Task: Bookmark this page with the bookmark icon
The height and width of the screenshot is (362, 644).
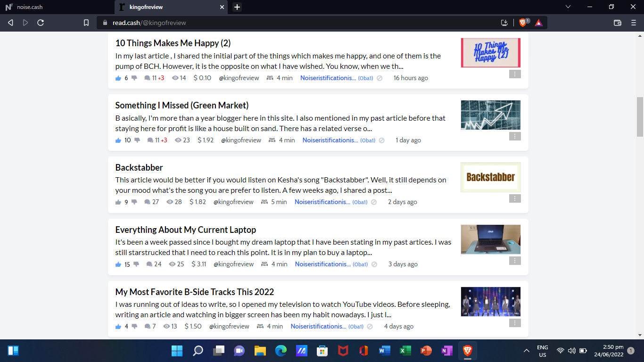Action: point(86,23)
